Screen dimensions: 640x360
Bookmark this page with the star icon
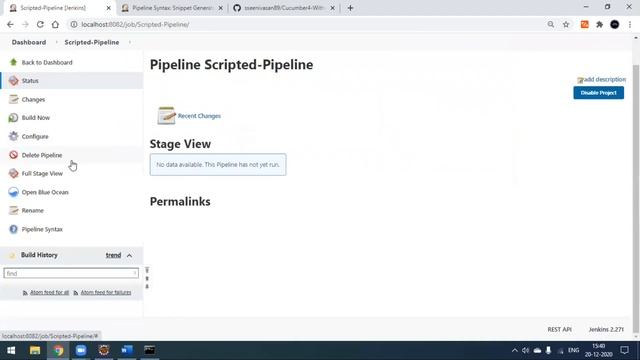566,24
